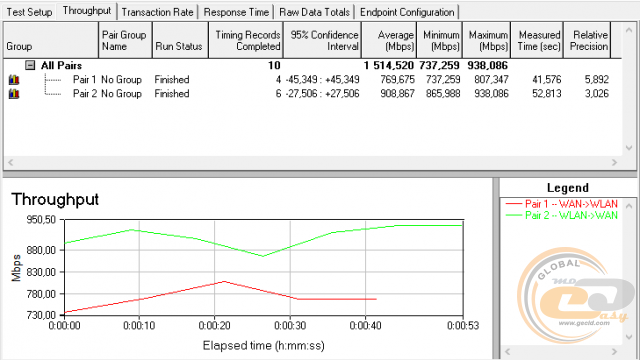Switch to the Transaction Rate tab
Screen dimensions: 640x360
(x=158, y=12)
